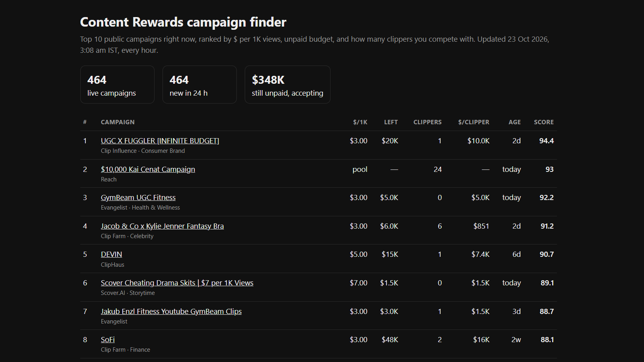Image resolution: width=644 pixels, height=362 pixels.
Task: Click the $/CLIPPER column header
Action: point(474,122)
